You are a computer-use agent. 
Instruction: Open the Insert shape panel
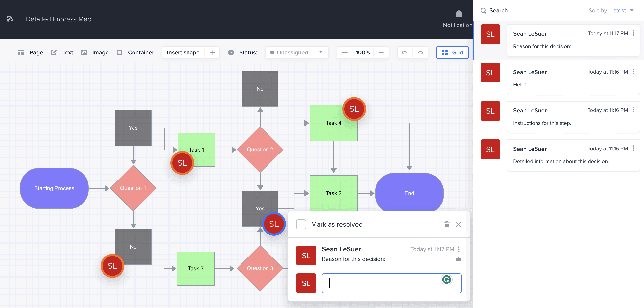183,52
